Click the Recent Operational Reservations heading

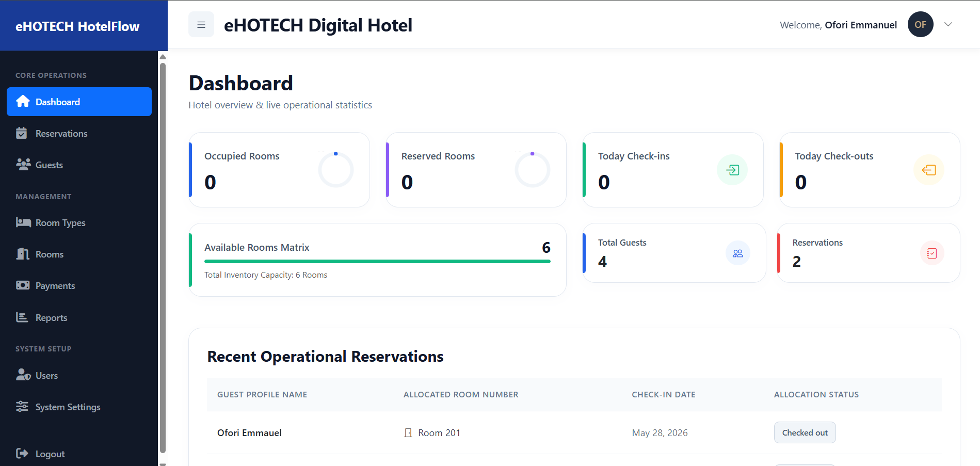(x=325, y=357)
